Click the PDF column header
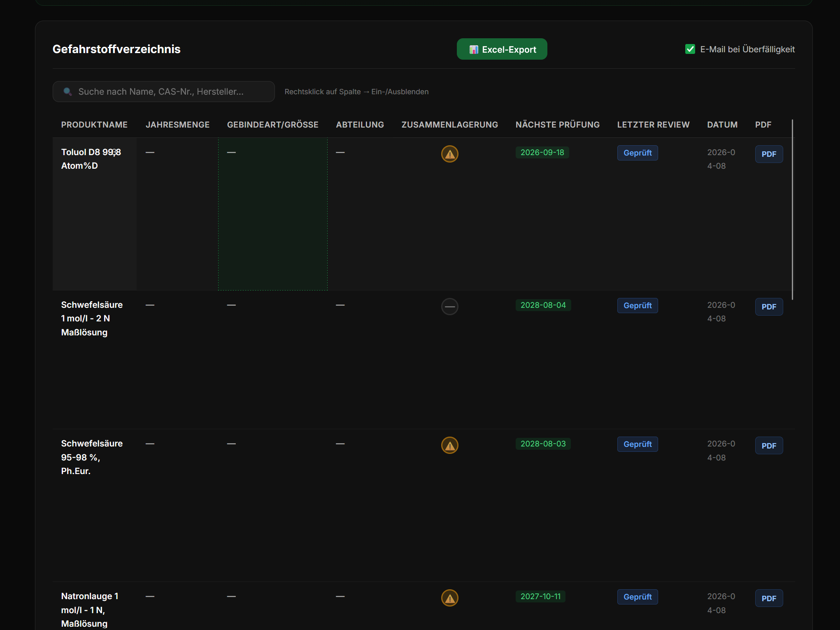The height and width of the screenshot is (630, 840). 763,125
